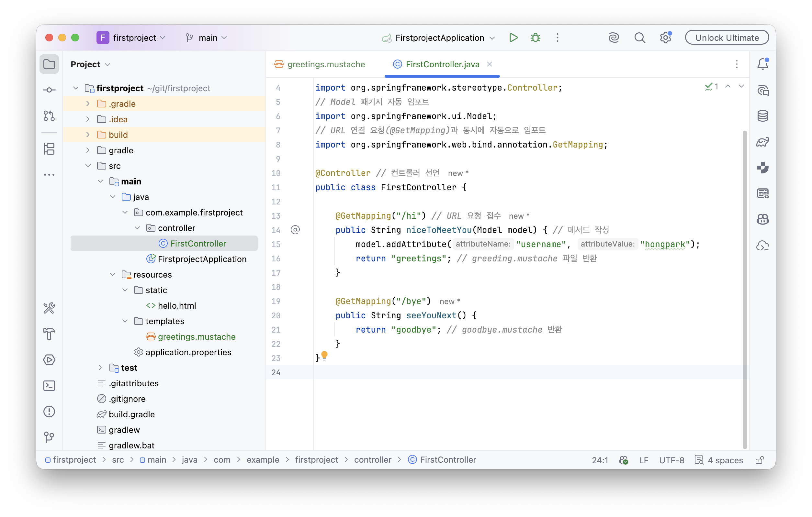Expand the test folder

point(100,368)
